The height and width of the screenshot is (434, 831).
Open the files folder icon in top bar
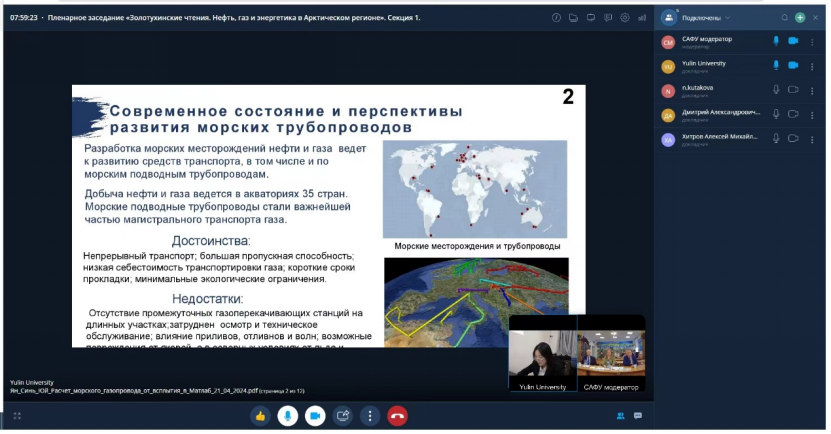click(574, 17)
